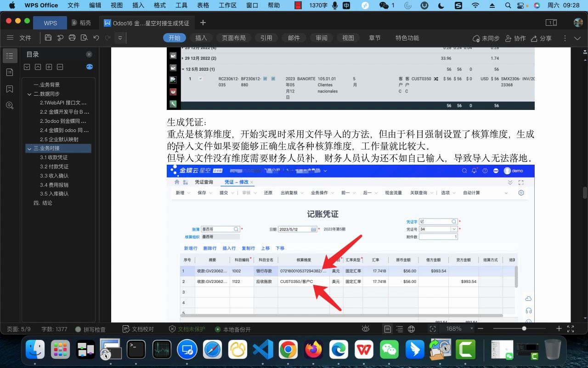The image size is (588, 368).
Task: Open the page thumbnails sidebar icon
Action: pos(10,72)
